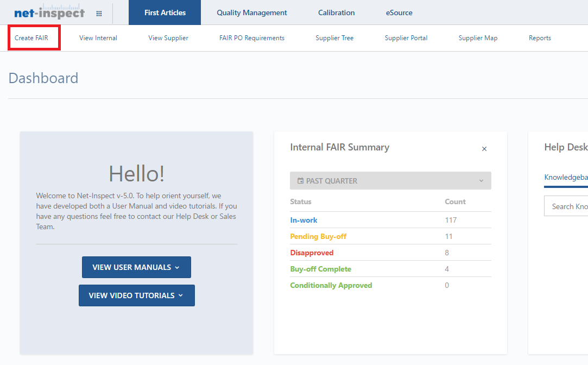Click the Buy-off Complete count 4
The height and width of the screenshot is (365, 588).
(x=447, y=269)
